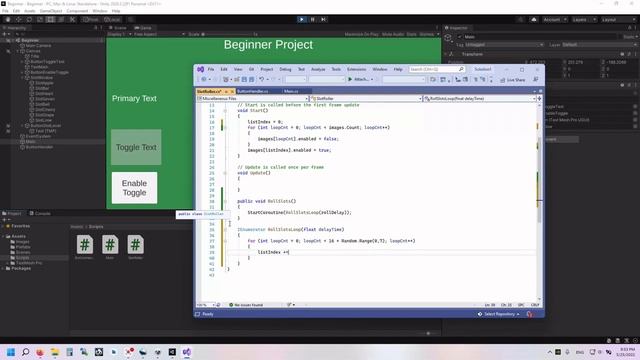Open the Windows Start menu
640x360 pixels.
point(11,352)
